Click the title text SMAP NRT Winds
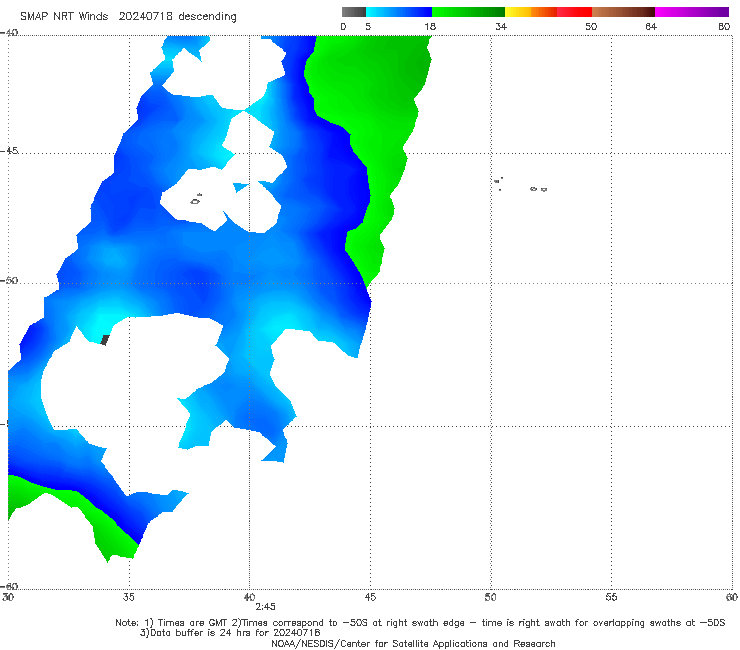This screenshot has height=650, width=740. 64,17
